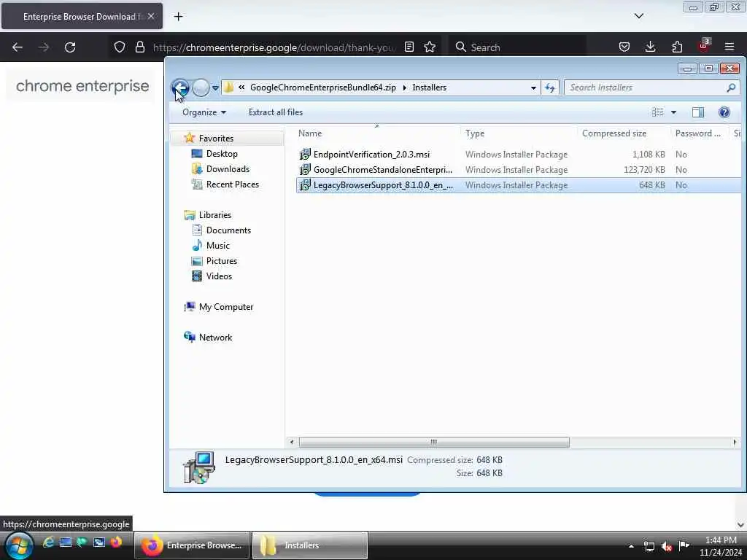The image size is (747, 560).
Task: Open My Computer
Action: tap(226, 307)
